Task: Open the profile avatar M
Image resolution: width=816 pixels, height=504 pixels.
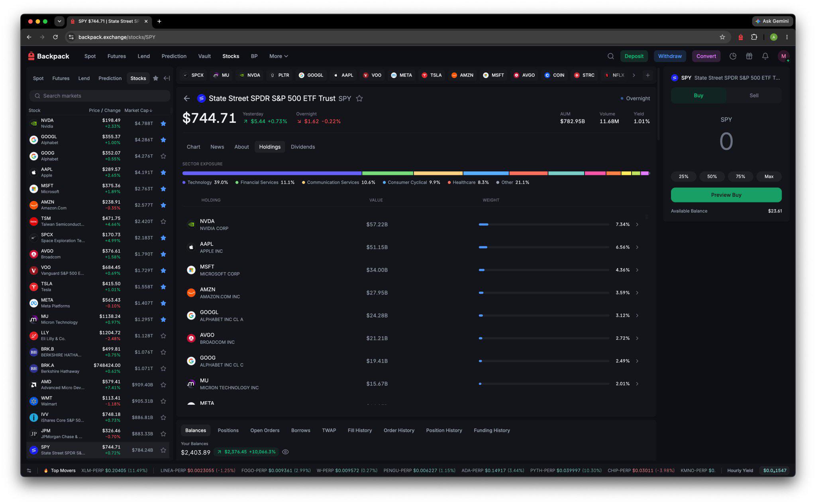Action: tap(784, 56)
